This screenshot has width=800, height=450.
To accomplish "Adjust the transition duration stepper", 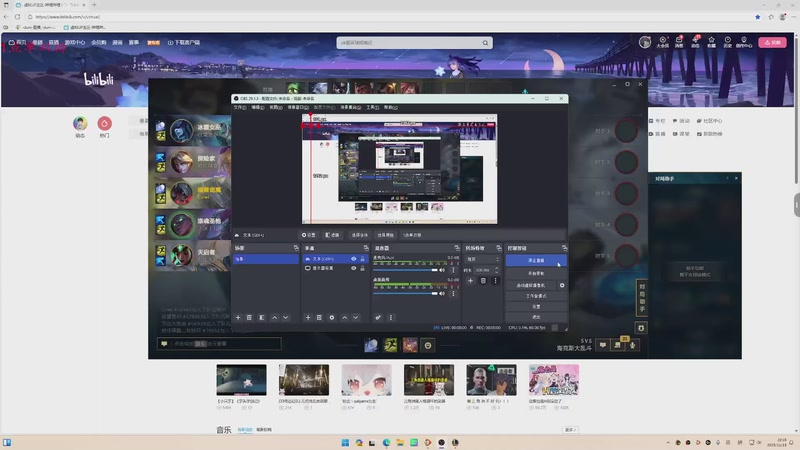I will pyautogui.click(x=495, y=270).
